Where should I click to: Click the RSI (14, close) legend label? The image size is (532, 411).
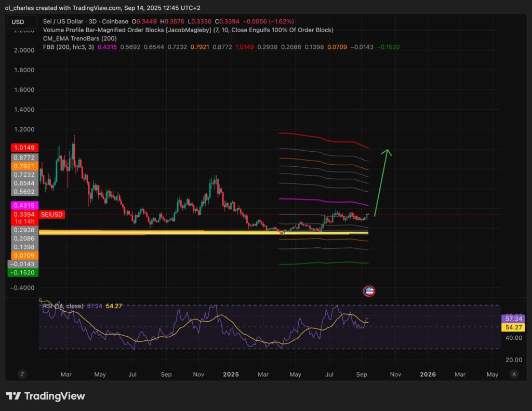coord(62,306)
